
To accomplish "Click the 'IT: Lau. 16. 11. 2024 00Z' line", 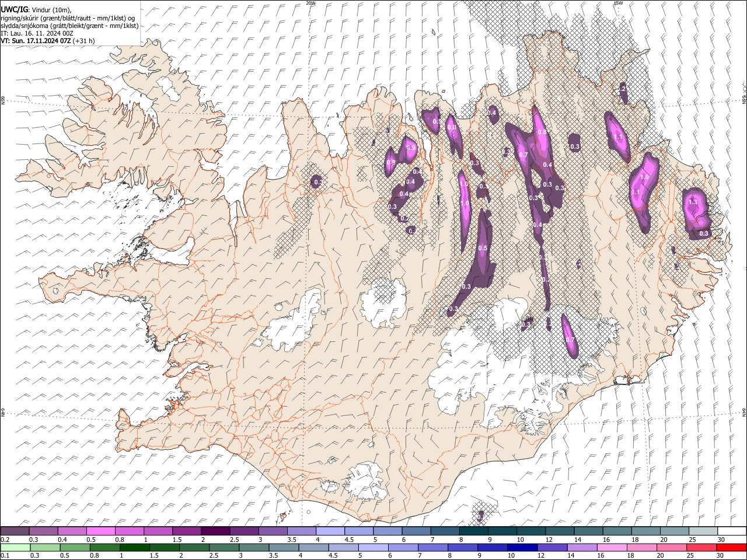I will pyautogui.click(x=37, y=33).
